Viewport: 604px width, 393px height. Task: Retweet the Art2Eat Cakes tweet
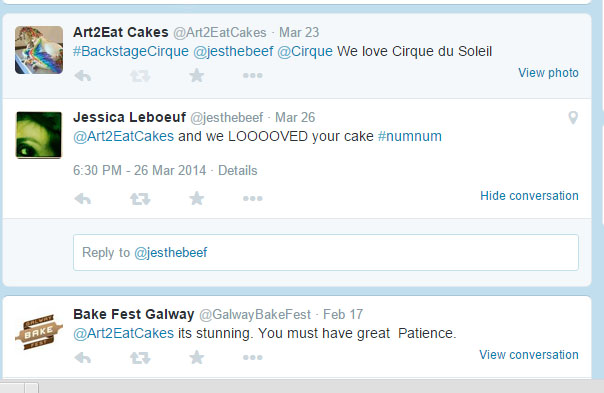tap(140, 76)
